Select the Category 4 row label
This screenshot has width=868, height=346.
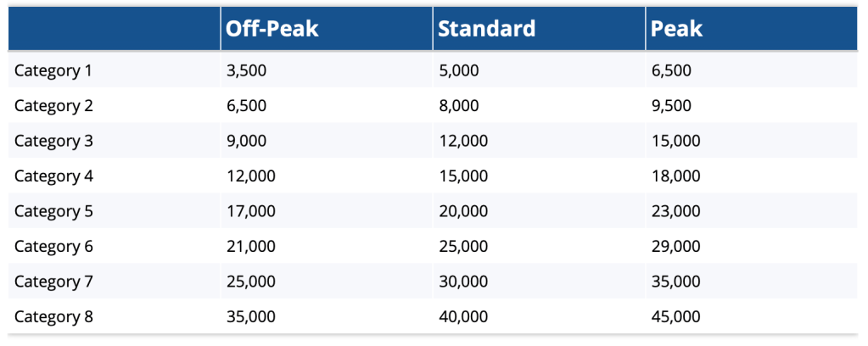click(53, 176)
